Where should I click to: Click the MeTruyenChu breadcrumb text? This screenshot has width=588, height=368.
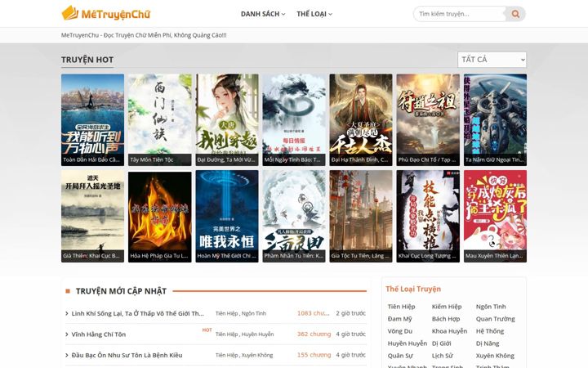click(144, 35)
